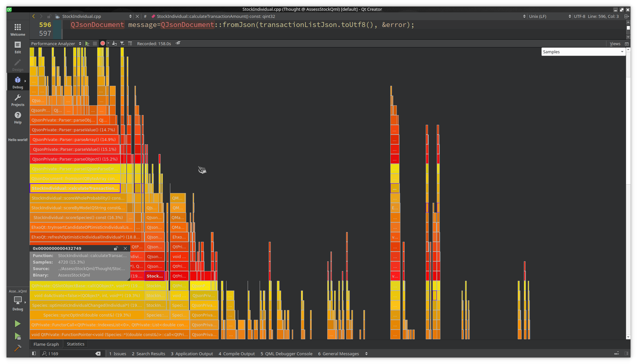Open the filter funnel in analyzer toolbar
The image size is (637, 364).
click(x=122, y=44)
